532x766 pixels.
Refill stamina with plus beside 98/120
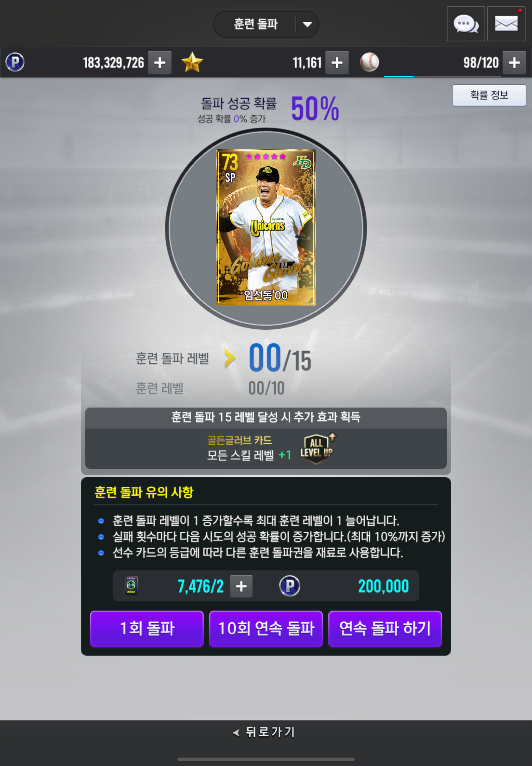(x=514, y=63)
